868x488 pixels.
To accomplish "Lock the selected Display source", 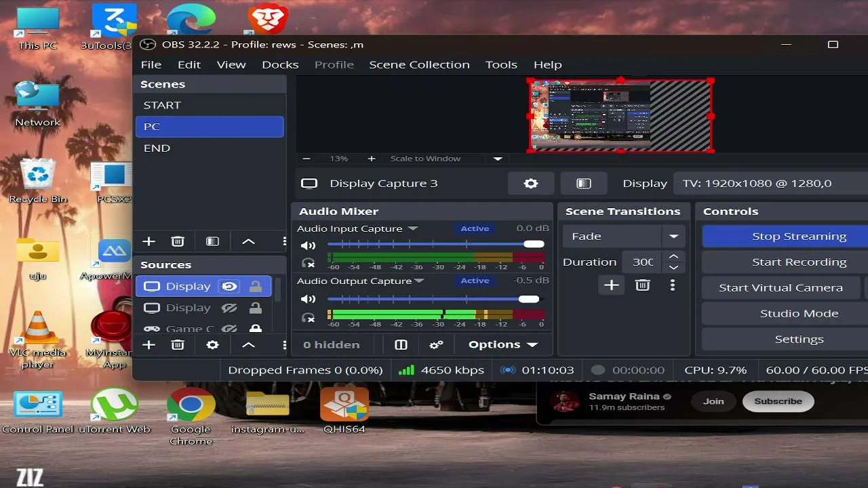I will [x=256, y=287].
